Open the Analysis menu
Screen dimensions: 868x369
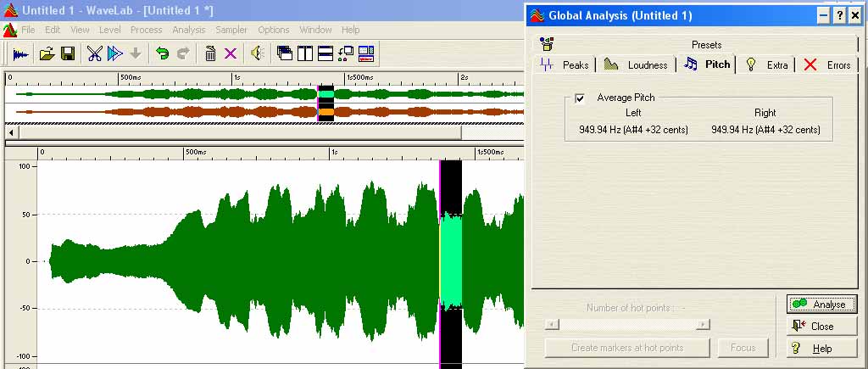click(x=188, y=30)
